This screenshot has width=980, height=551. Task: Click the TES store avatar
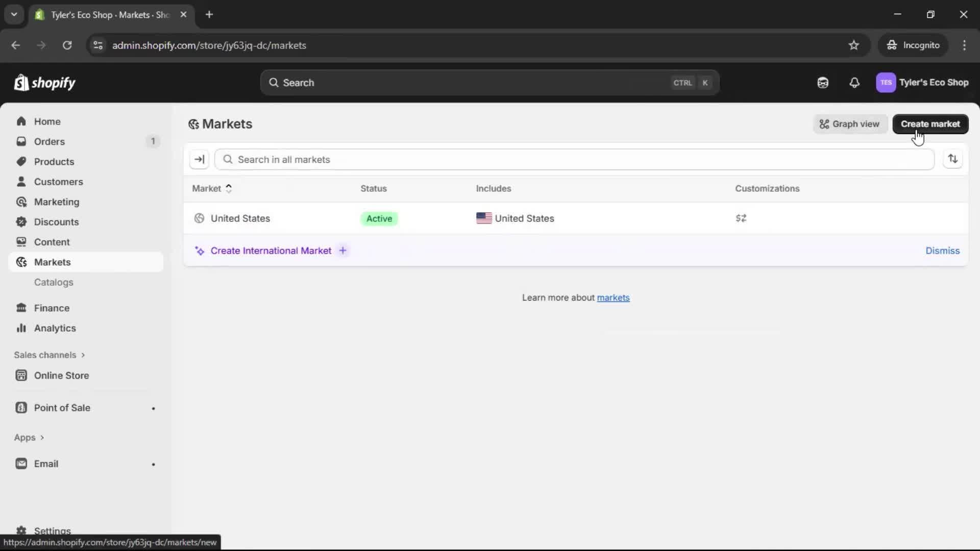click(887, 83)
